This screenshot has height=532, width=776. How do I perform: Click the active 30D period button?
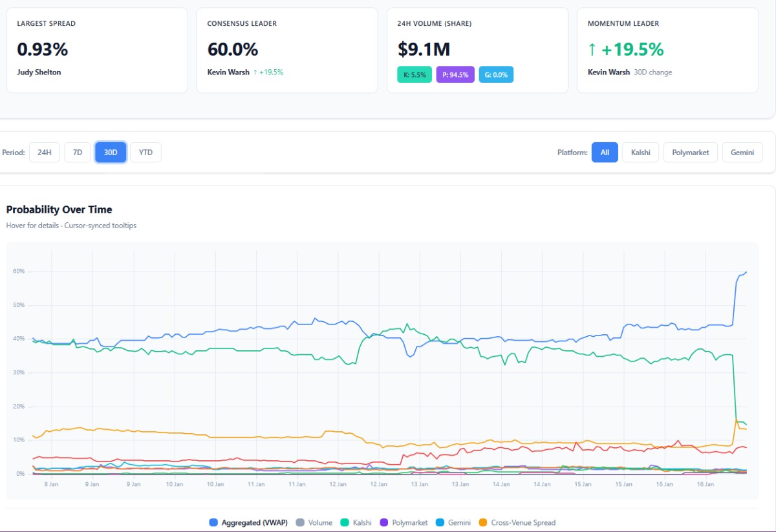111,153
